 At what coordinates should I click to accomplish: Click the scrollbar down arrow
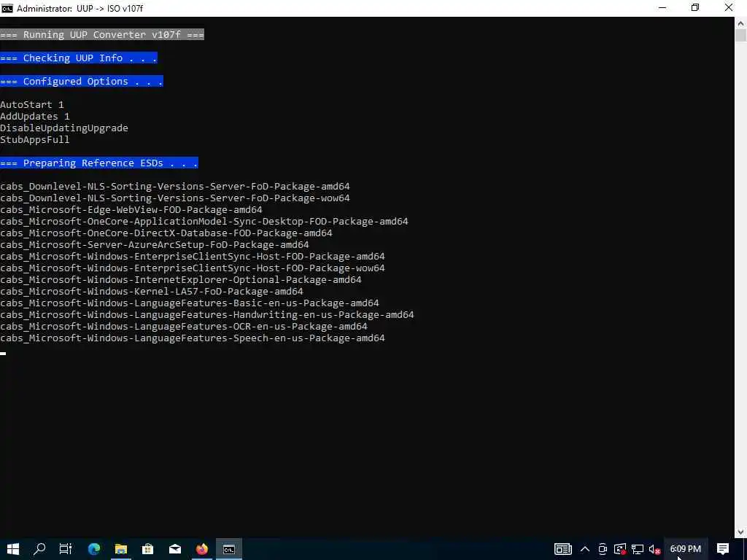tap(740, 532)
